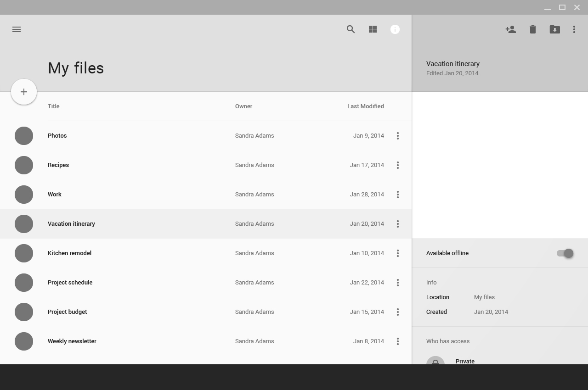
Task: Delete file with trash icon
Action: 532,29
